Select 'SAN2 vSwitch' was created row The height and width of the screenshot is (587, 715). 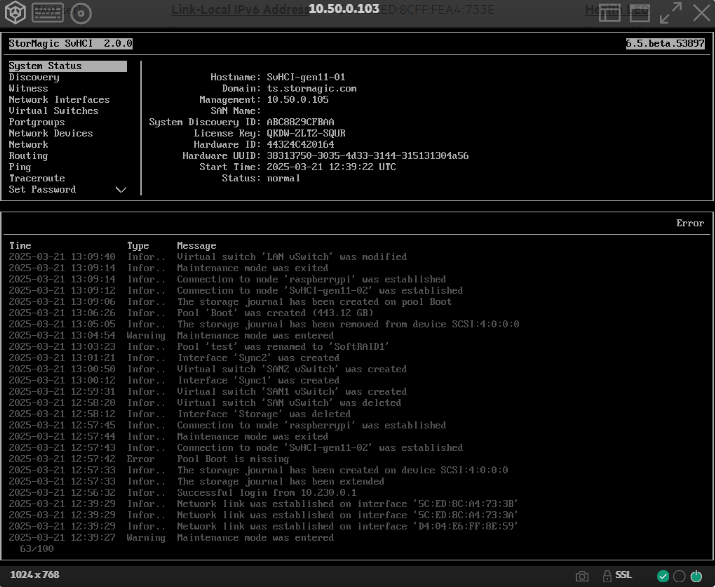point(207,369)
